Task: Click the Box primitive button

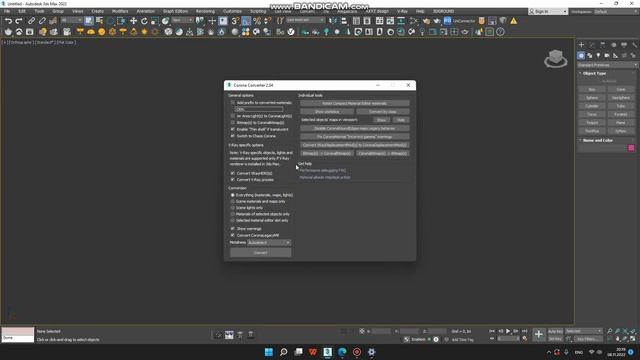Action: pyautogui.click(x=592, y=89)
